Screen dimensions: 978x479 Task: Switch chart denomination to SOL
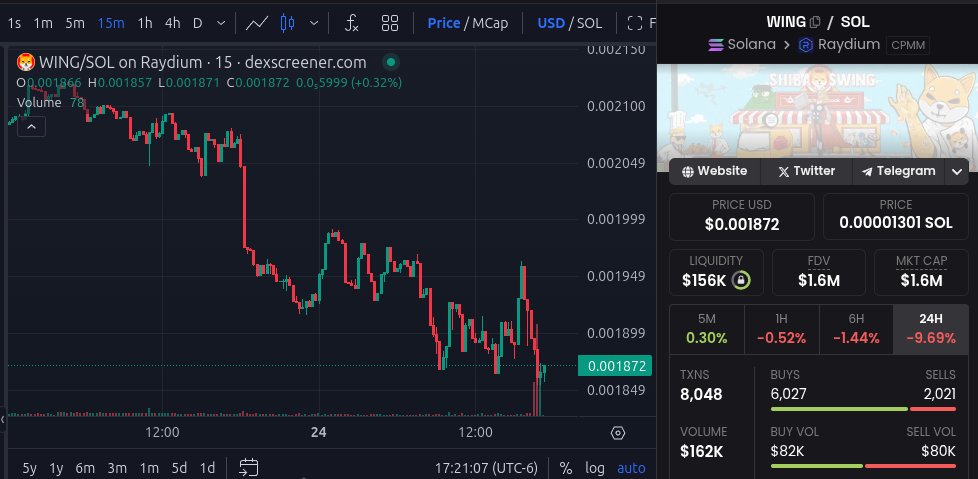click(x=589, y=24)
